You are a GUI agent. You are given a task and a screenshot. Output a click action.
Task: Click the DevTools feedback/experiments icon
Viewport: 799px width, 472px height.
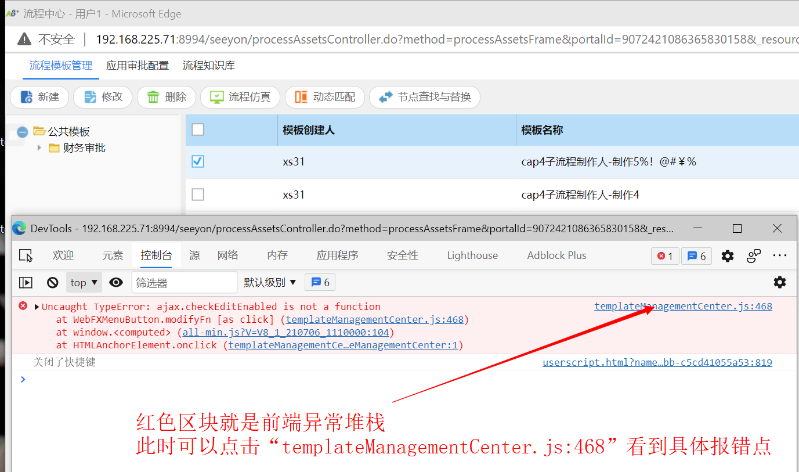[754, 256]
